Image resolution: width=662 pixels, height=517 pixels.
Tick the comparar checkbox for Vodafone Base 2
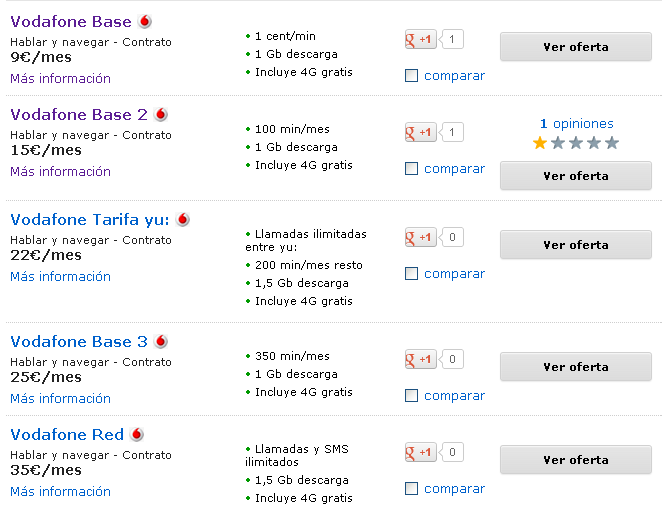pos(411,168)
